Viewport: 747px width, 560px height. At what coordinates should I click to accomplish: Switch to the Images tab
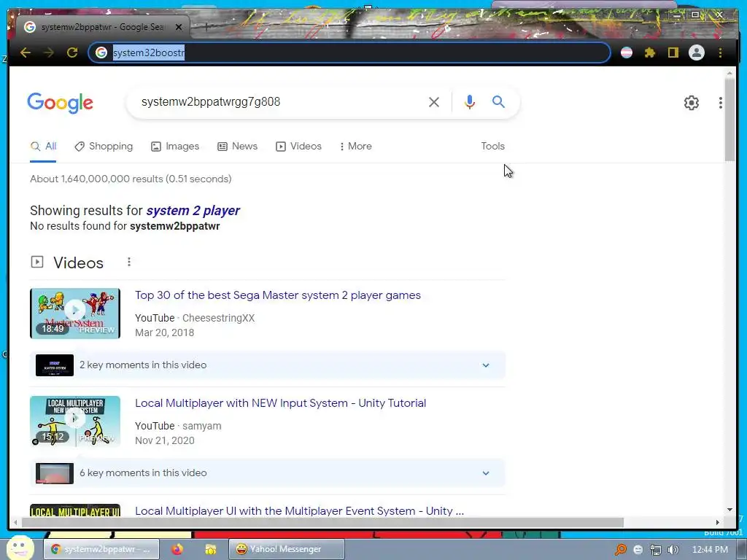click(175, 146)
